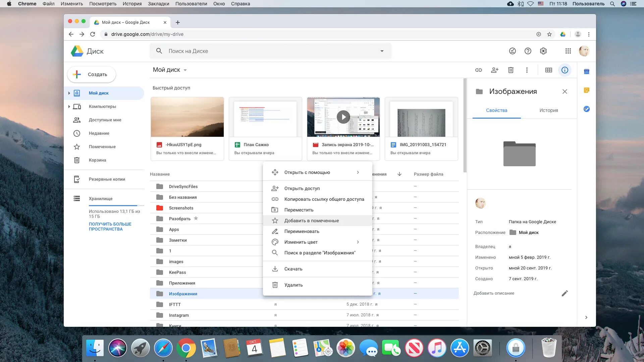644x362 pixels.
Task: Click the trash icon in the toolbar
Action: (x=511, y=70)
